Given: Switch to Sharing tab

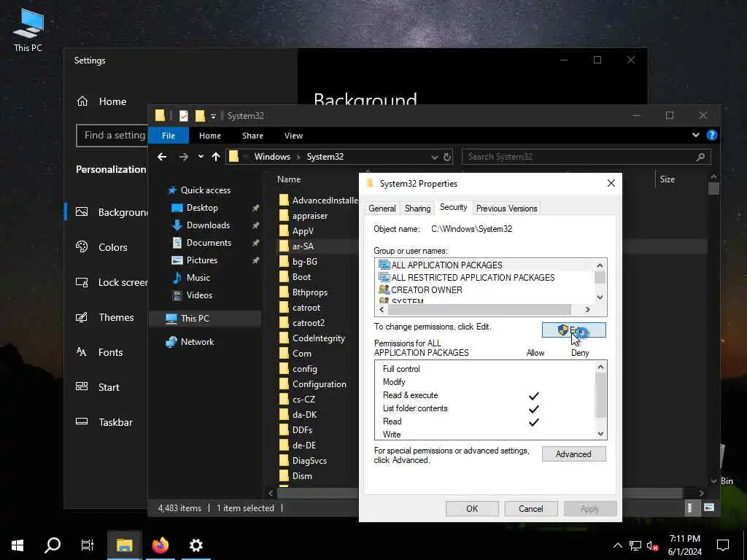Looking at the screenshot, I should pos(417,209).
